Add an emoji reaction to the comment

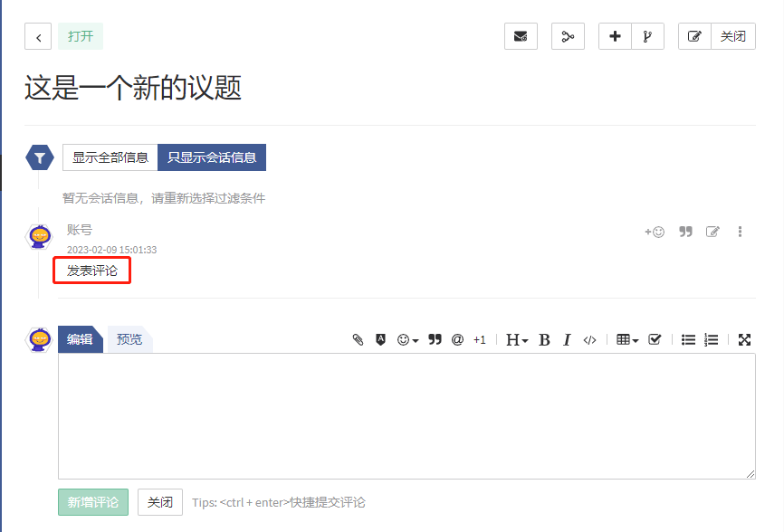655,232
